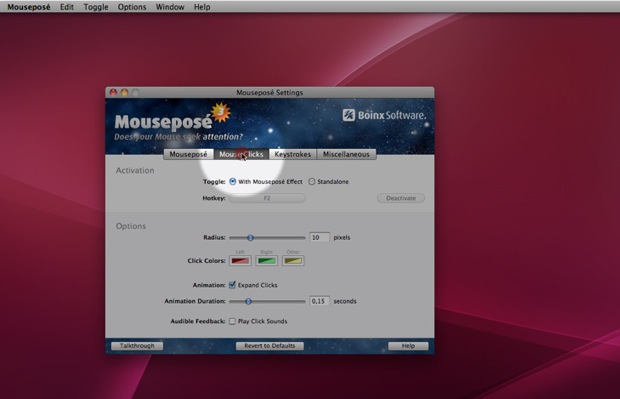Adjust the Radius slider handle
This screenshot has width=620, height=399.
pyautogui.click(x=250, y=238)
